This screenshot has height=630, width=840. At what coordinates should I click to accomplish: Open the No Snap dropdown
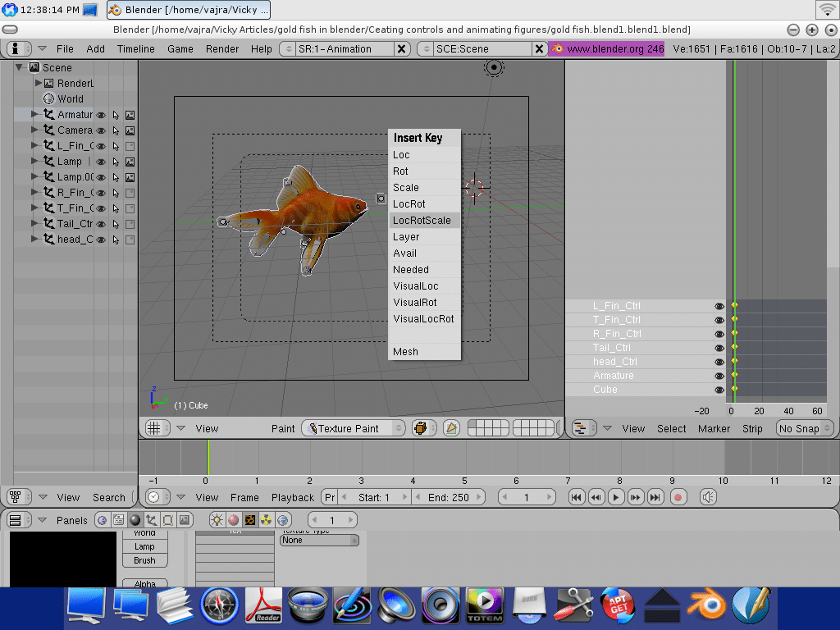(804, 428)
